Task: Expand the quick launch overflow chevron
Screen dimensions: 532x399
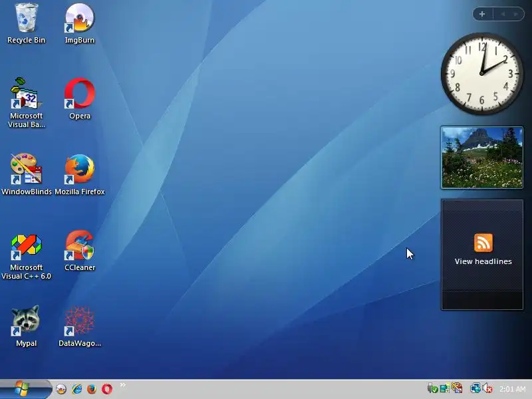Action: pyautogui.click(x=123, y=385)
